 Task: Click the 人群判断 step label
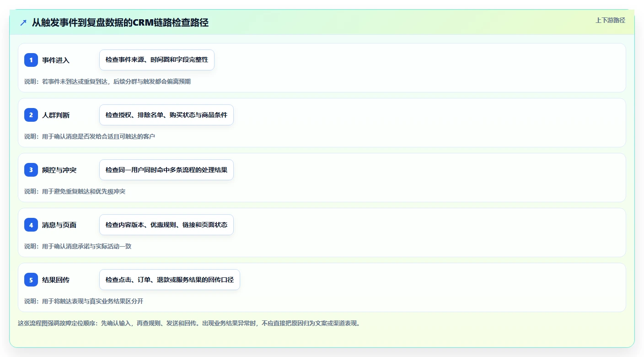[x=56, y=115]
